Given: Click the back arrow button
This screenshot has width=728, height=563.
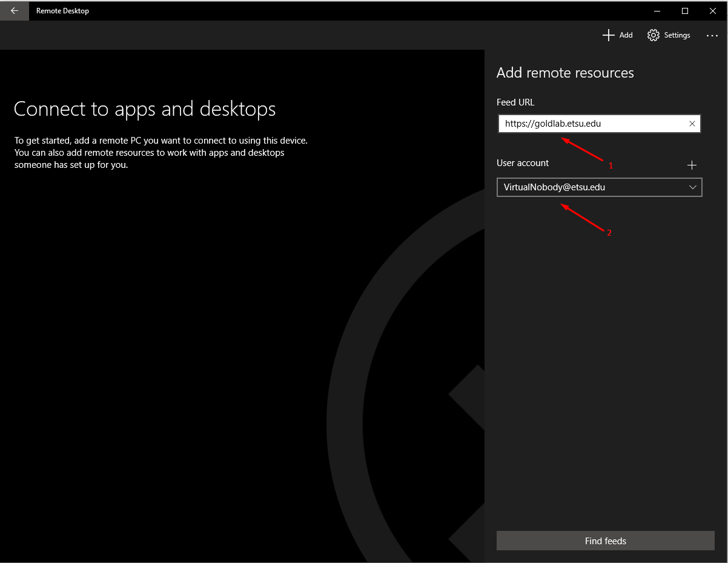Looking at the screenshot, I should coord(14,11).
